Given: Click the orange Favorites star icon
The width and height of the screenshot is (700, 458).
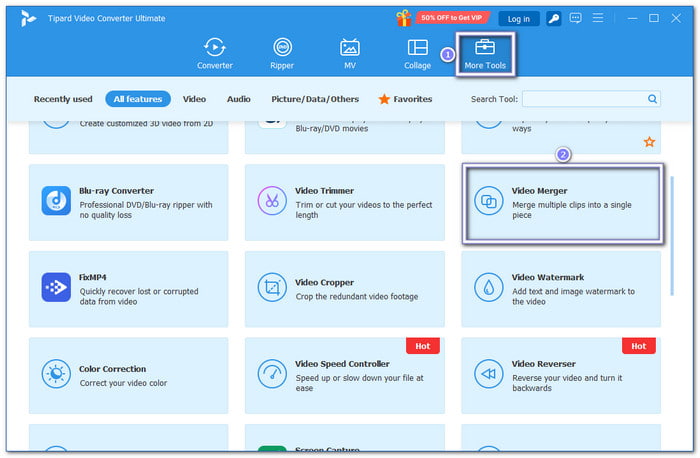Looking at the screenshot, I should 384,99.
